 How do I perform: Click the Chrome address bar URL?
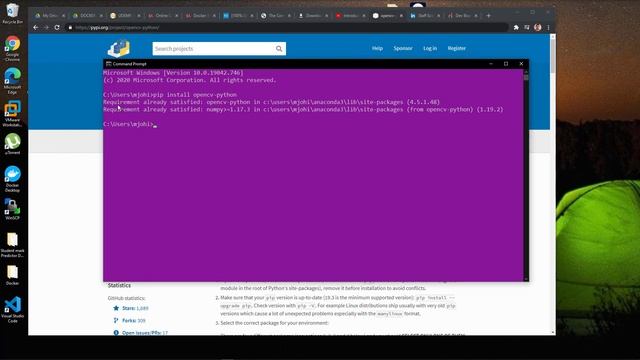point(118,27)
